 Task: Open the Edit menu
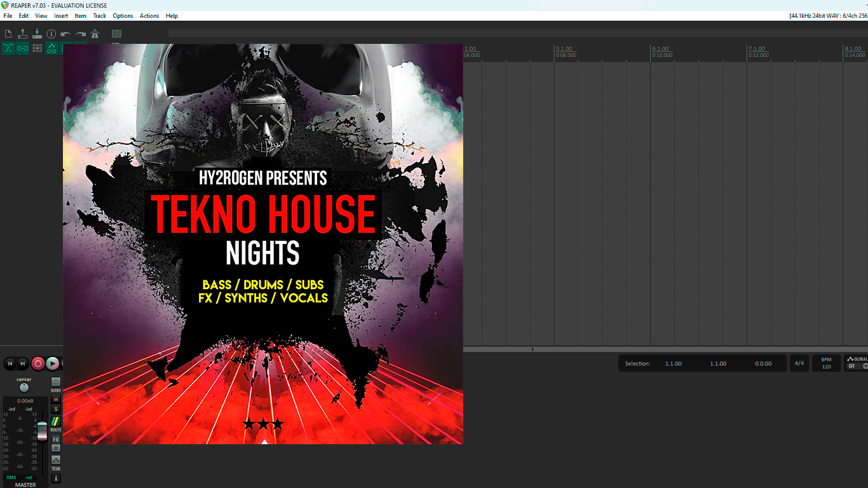click(x=24, y=16)
